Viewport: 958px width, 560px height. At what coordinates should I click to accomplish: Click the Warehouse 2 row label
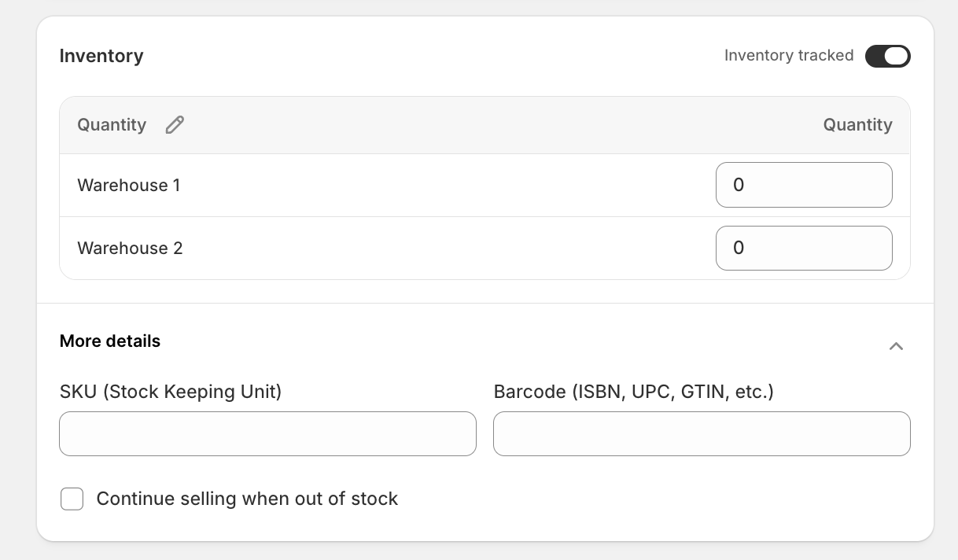(x=128, y=248)
